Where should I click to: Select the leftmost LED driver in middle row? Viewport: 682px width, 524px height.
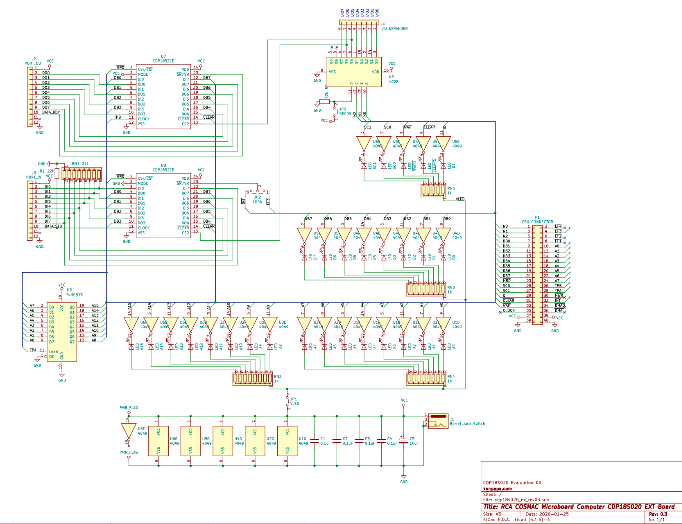tap(307, 236)
